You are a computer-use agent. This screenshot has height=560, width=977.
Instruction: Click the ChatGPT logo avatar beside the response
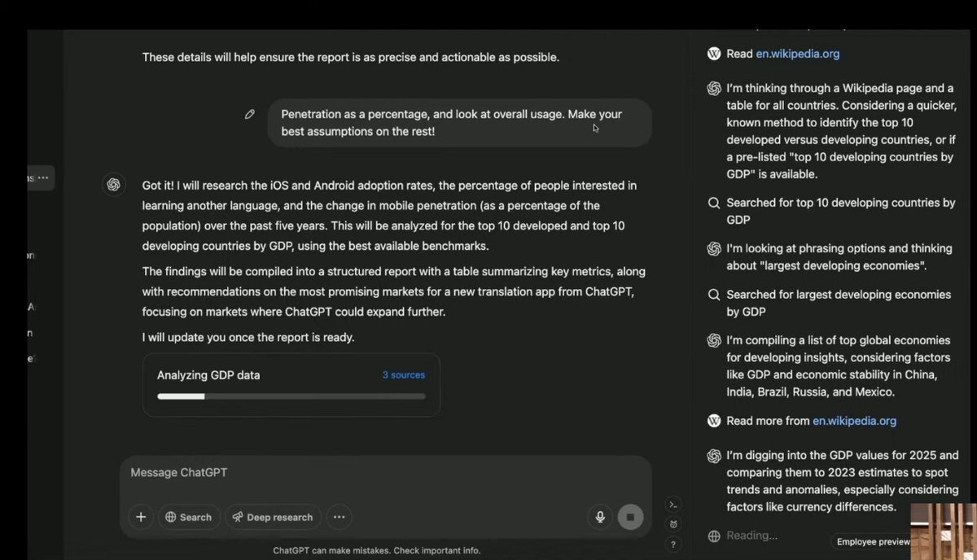[113, 185]
